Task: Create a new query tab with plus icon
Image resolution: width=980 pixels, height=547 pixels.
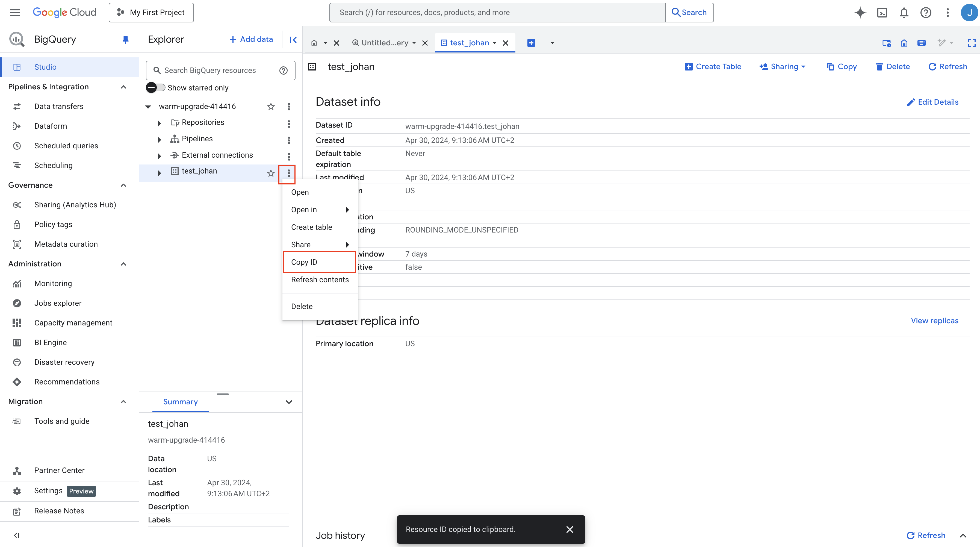Action: point(531,43)
